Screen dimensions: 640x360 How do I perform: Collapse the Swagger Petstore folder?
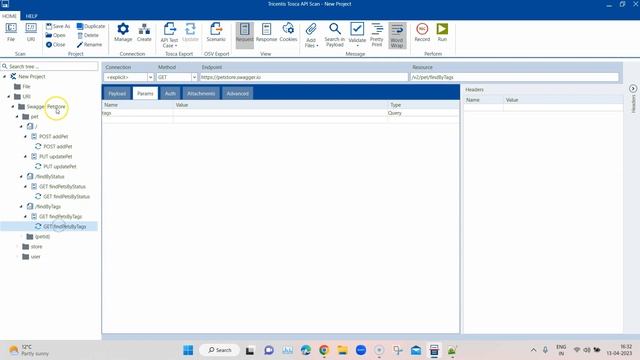[13, 107]
